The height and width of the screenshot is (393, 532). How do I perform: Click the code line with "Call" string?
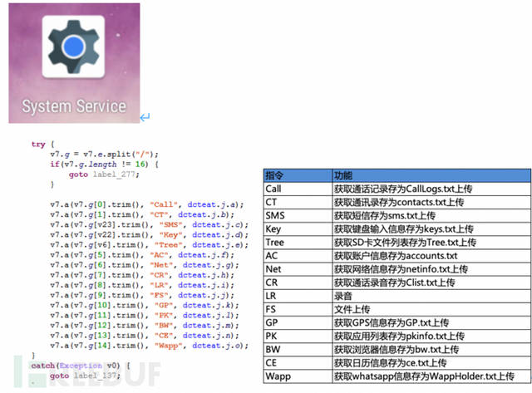[x=147, y=204]
